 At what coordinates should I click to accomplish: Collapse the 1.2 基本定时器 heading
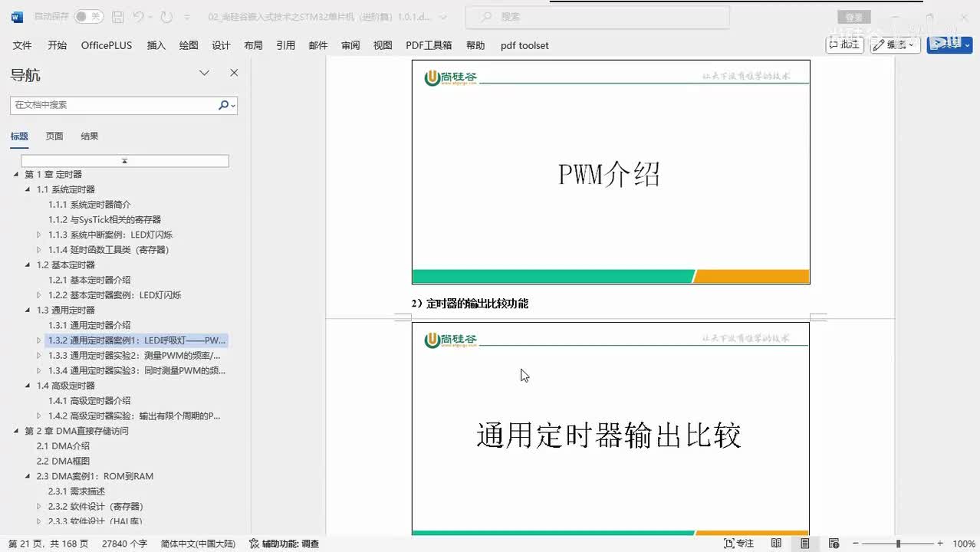pyautogui.click(x=28, y=264)
